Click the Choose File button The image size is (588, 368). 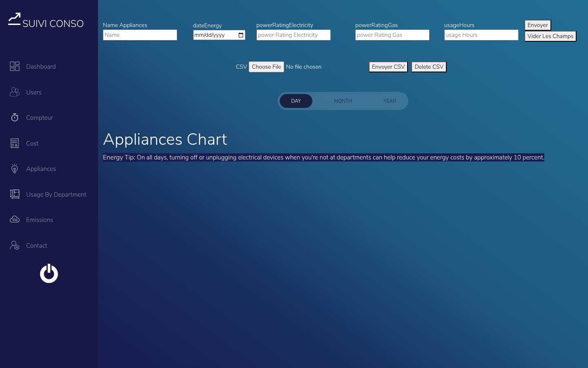[x=266, y=67]
